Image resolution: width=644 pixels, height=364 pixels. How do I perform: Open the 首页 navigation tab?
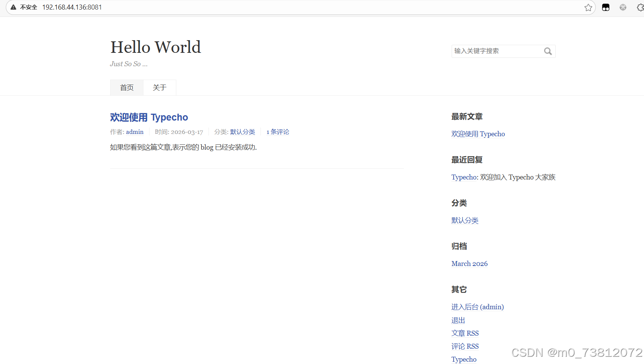point(127,88)
